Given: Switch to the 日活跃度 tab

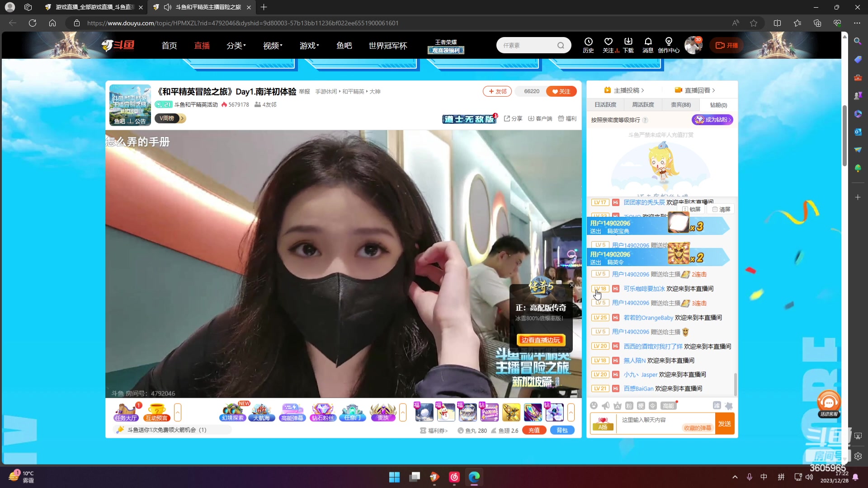Looking at the screenshot, I should (x=605, y=104).
